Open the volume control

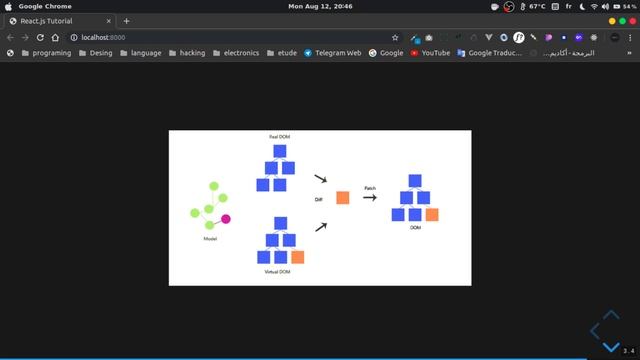coord(605,7)
